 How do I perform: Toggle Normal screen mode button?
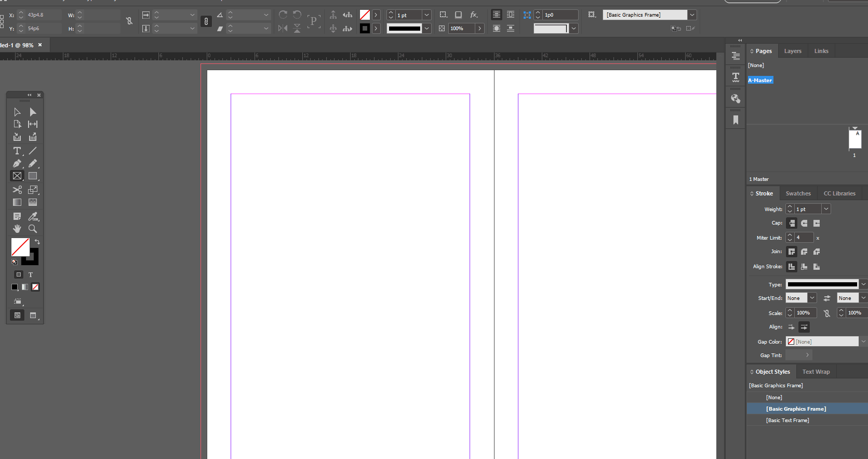(x=17, y=316)
